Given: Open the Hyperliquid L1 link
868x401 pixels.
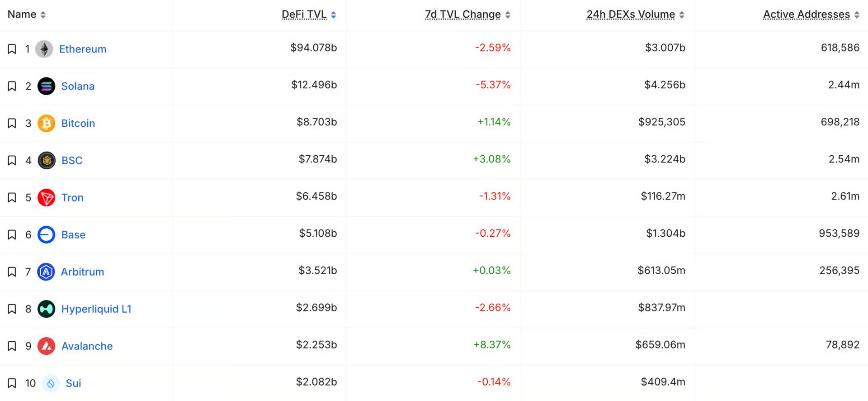Looking at the screenshot, I should tap(96, 309).
